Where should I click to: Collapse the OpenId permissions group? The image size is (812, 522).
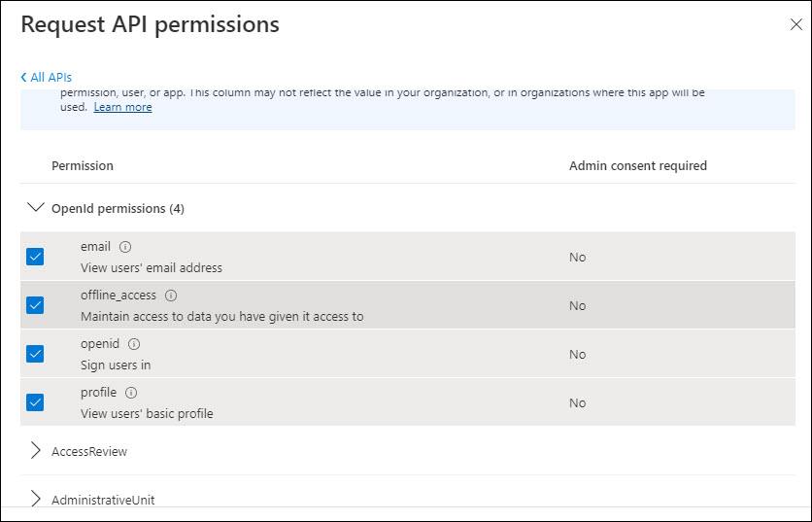coord(36,208)
